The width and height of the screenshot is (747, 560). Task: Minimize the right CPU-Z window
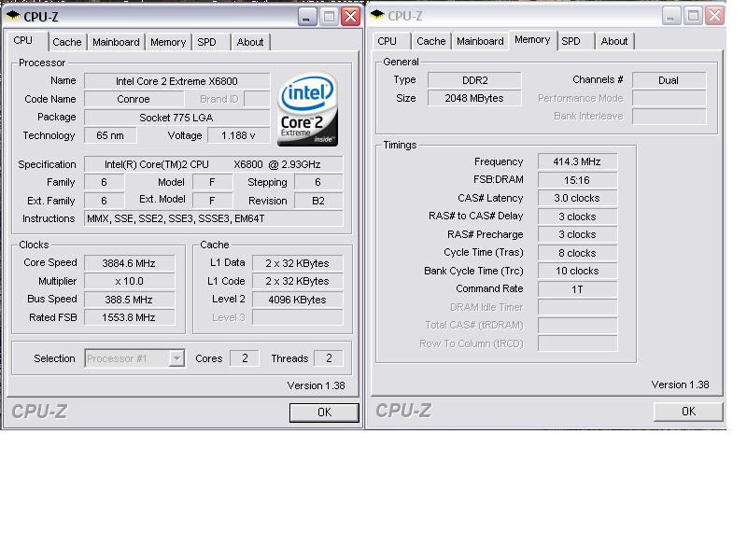(x=670, y=16)
